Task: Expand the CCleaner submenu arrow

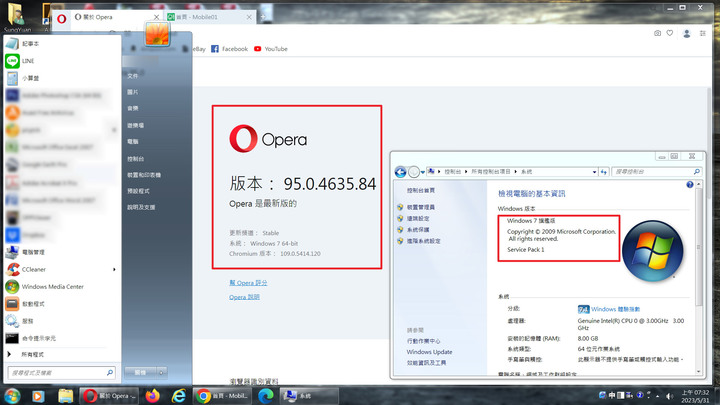Action: (114, 270)
